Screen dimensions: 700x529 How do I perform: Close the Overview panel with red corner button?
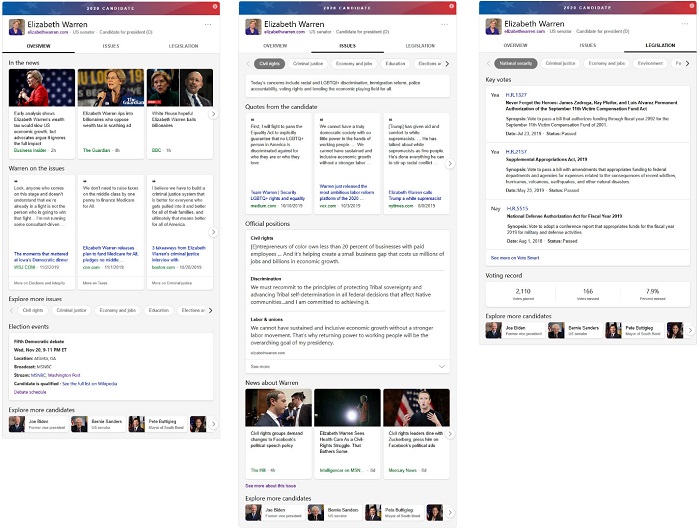coord(215,7)
